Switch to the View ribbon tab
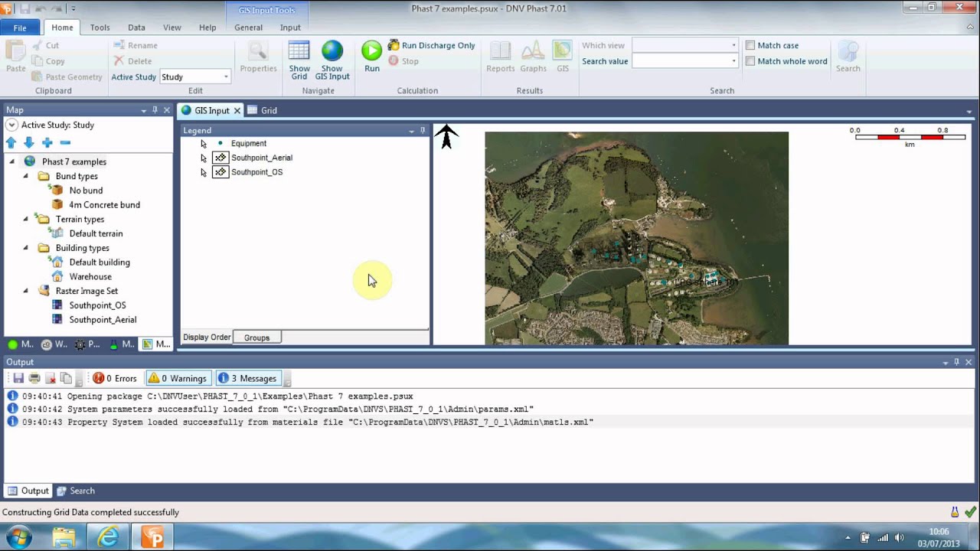The width and height of the screenshot is (980, 551). [172, 28]
